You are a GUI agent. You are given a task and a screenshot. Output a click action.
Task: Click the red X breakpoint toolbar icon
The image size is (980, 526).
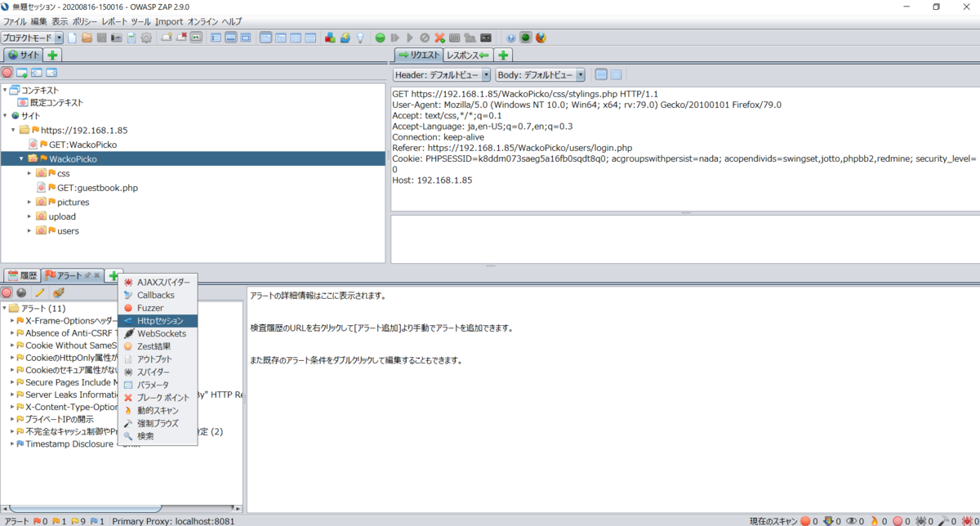(439, 38)
